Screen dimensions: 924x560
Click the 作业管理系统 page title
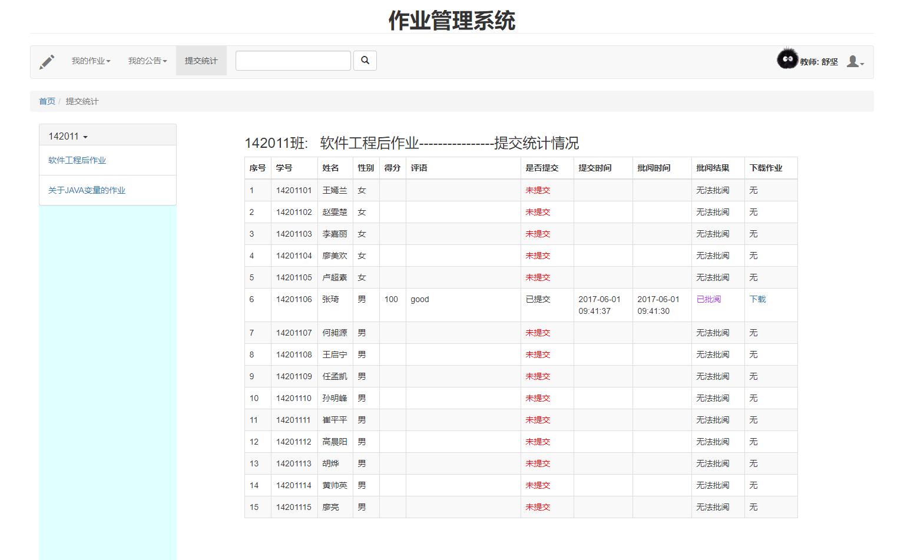(452, 21)
